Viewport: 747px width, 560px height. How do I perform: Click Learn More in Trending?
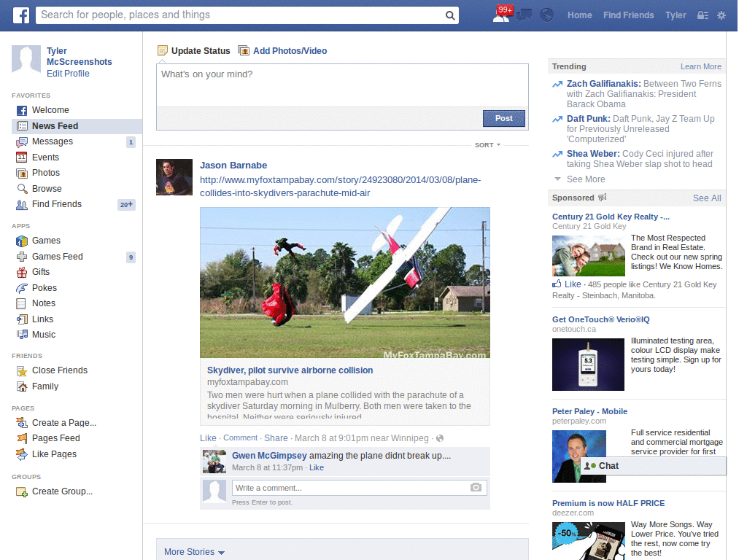(701, 66)
